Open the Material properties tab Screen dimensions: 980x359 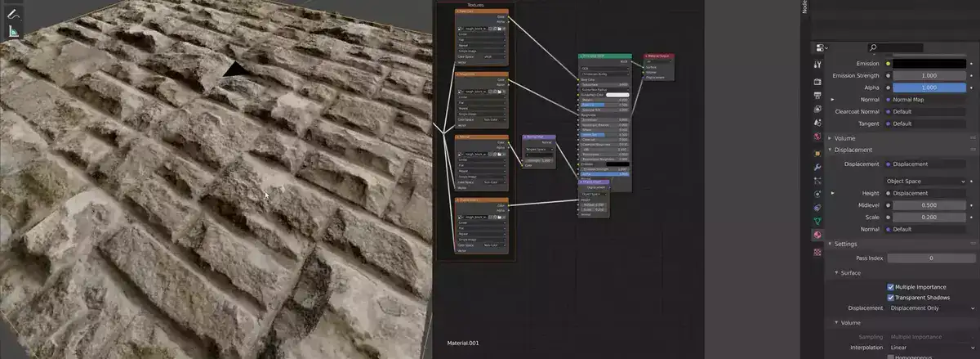817,235
